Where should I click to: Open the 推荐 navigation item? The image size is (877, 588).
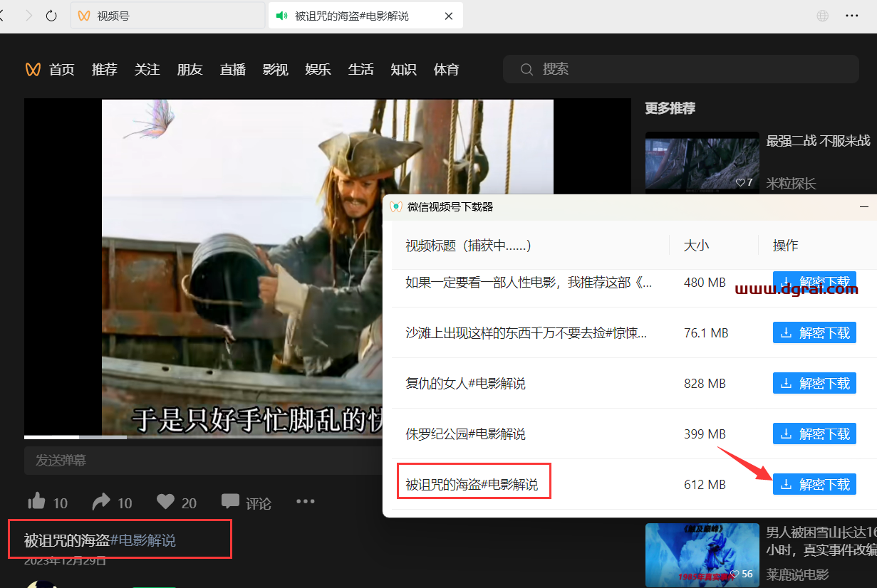(105, 70)
